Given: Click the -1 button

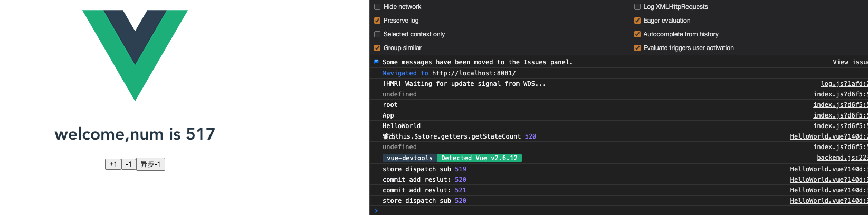Looking at the screenshot, I should (x=129, y=164).
